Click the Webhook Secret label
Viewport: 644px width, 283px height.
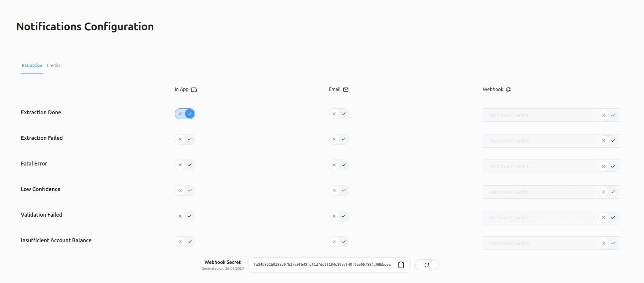pos(223,262)
